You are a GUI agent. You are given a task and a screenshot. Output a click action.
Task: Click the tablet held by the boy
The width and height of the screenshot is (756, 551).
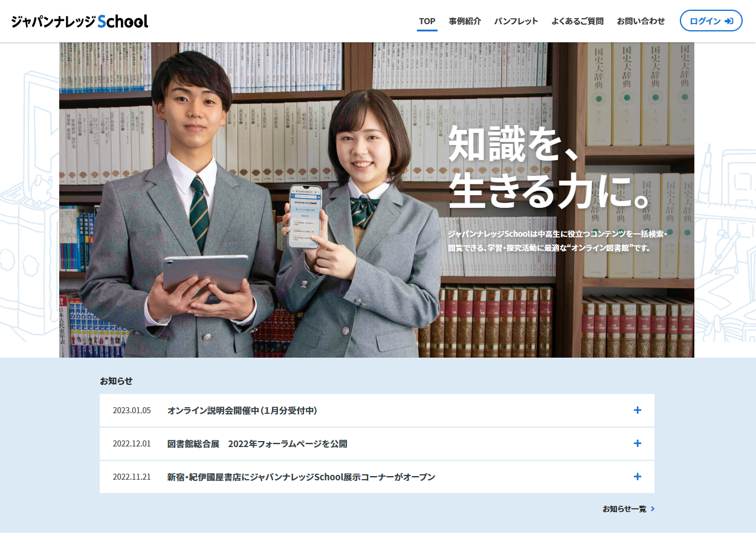pyautogui.click(x=206, y=274)
